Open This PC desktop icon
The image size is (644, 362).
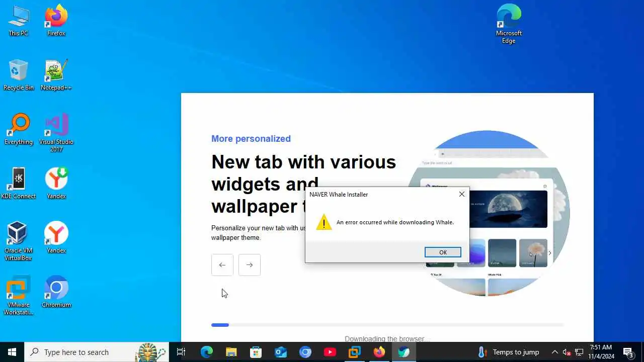coord(19,21)
